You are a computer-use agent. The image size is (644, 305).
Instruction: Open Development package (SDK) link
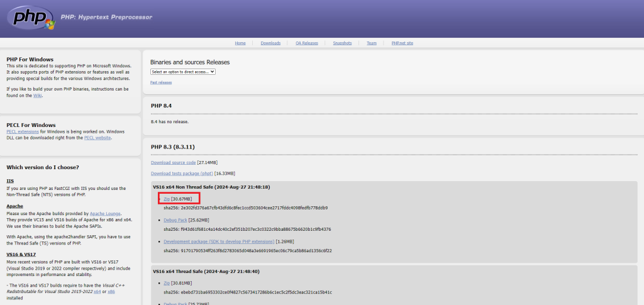pyautogui.click(x=219, y=241)
